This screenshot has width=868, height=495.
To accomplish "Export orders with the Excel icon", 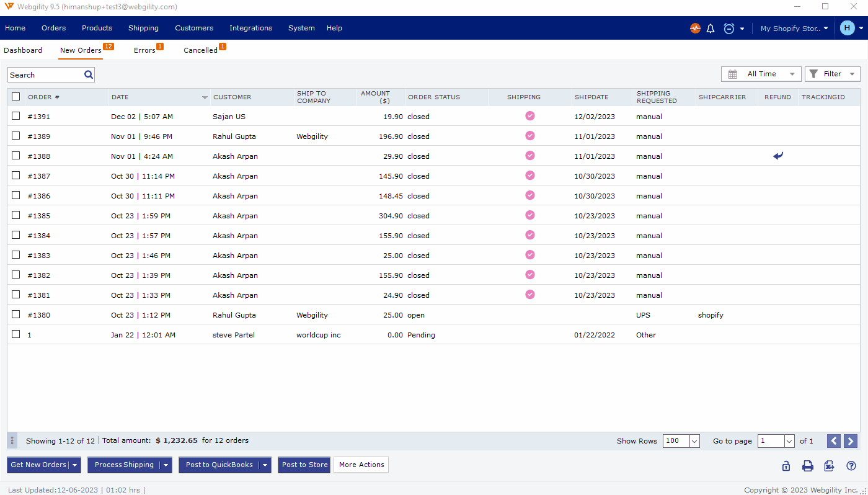I will click(829, 466).
